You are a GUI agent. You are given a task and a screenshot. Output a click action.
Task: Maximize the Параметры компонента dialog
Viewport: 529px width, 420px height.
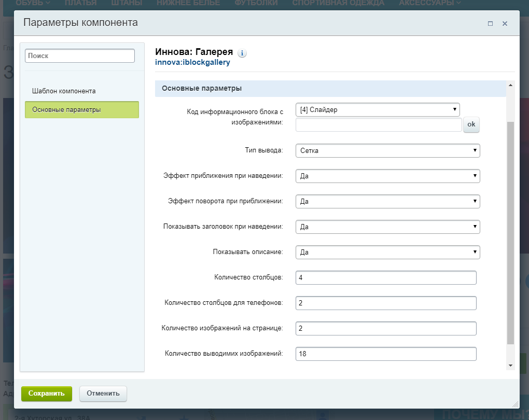point(490,23)
